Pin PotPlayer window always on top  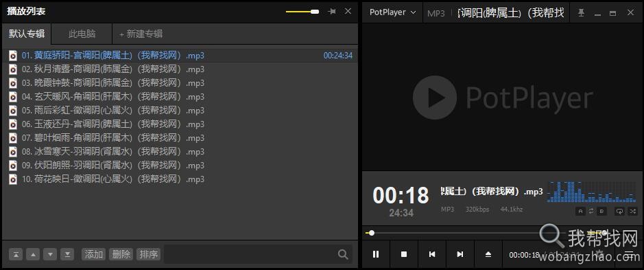(581, 13)
